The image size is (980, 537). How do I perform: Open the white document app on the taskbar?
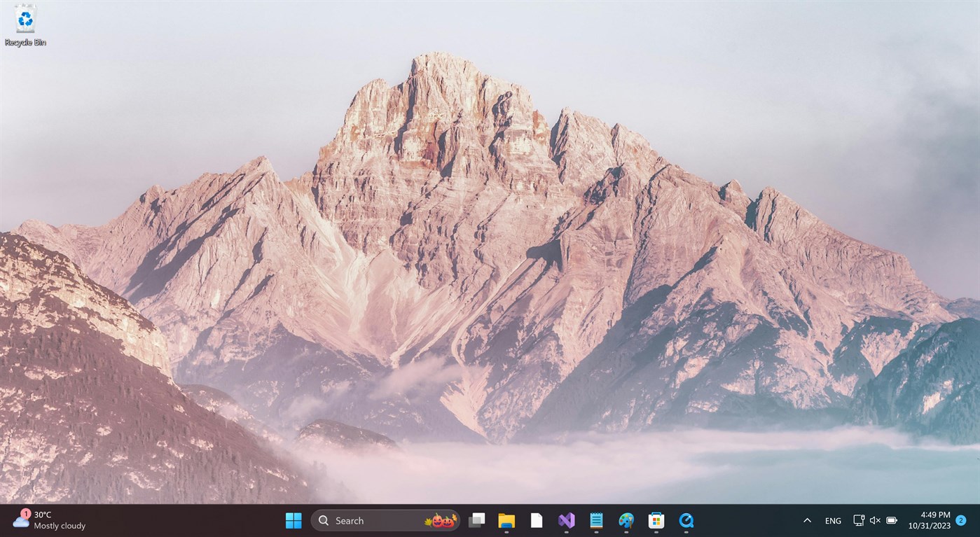(x=536, y=520)
